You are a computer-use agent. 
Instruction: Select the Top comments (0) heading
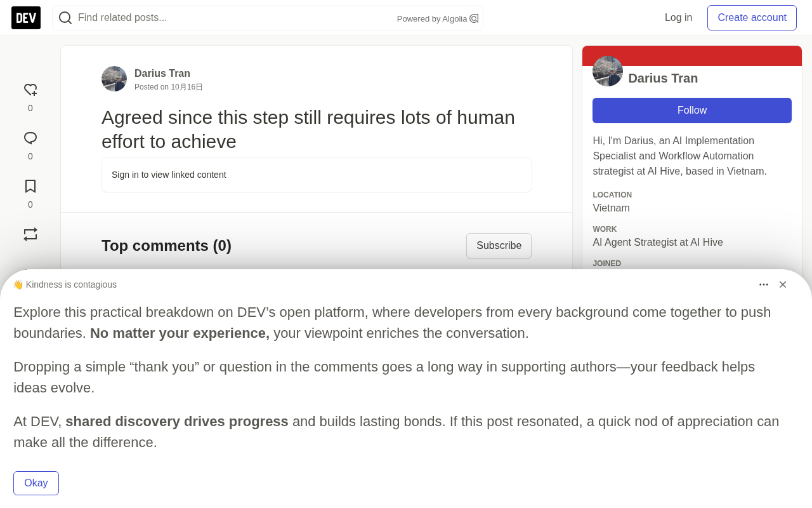[x=166, y=246]
